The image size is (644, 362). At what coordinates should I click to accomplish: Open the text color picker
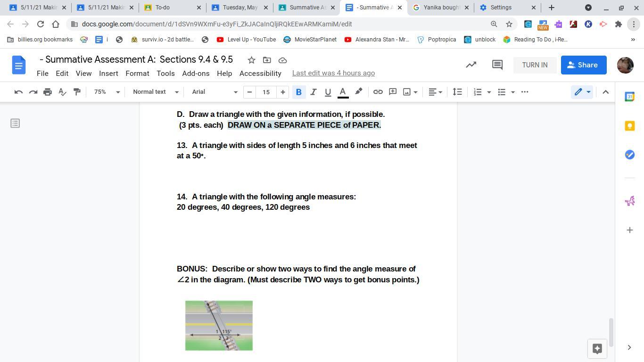tap(343, 92)
